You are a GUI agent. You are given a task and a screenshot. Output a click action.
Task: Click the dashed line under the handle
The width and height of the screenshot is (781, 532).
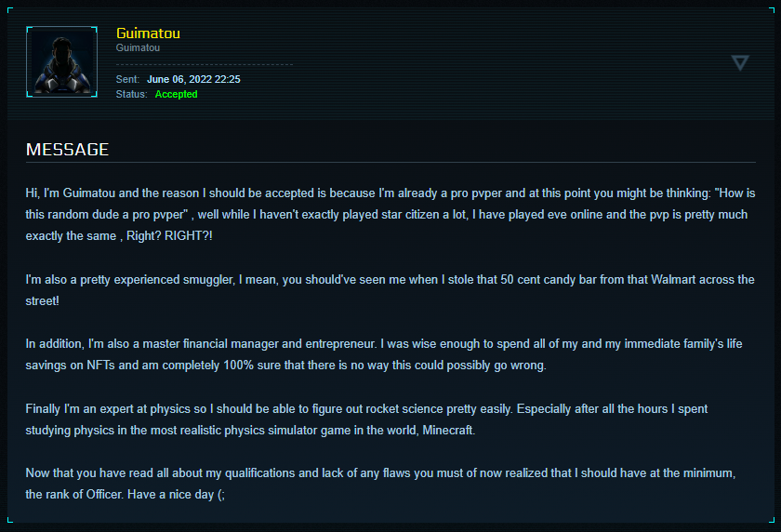205,64
